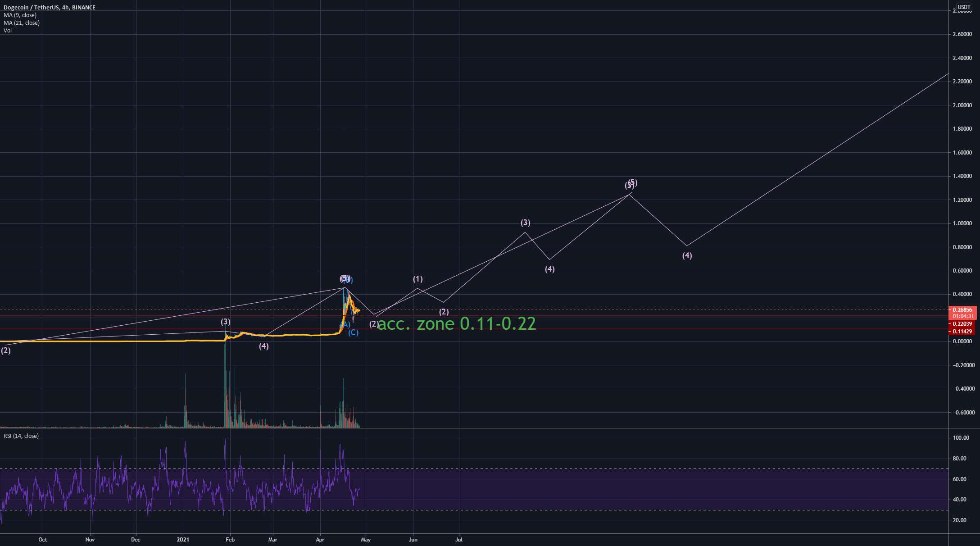
Task: Click the RSI 100.00 scale label
Action: pyautogui.click(x=961, y=438)
